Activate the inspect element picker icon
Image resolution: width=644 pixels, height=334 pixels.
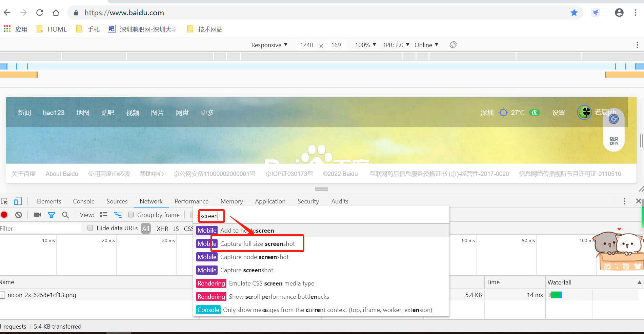coord(4,201)
